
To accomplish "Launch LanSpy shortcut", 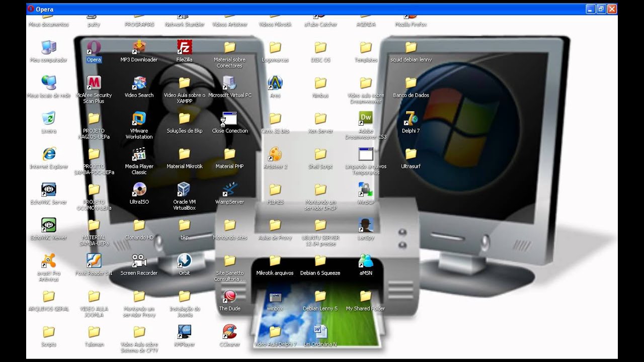I will 366,226.
